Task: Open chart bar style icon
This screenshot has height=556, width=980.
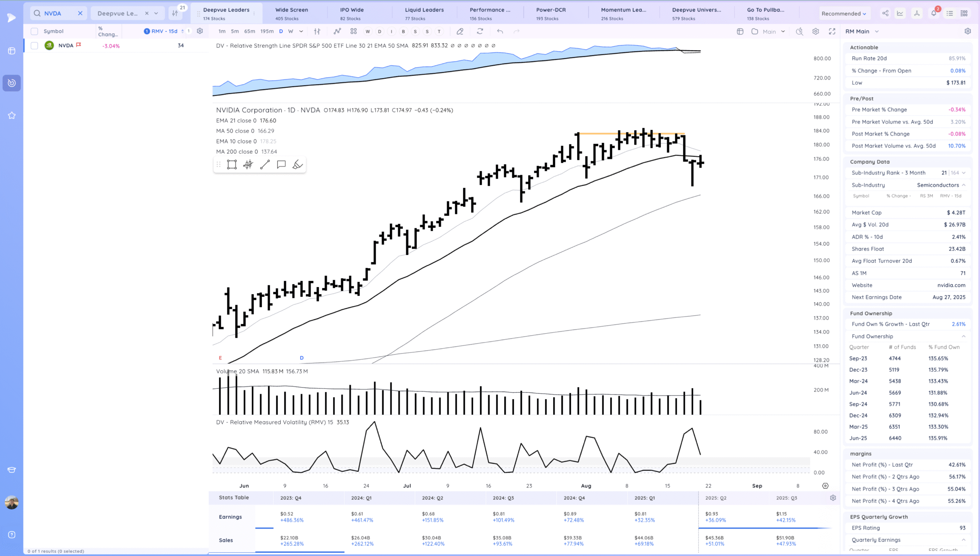Action: (x=317, y=31)
